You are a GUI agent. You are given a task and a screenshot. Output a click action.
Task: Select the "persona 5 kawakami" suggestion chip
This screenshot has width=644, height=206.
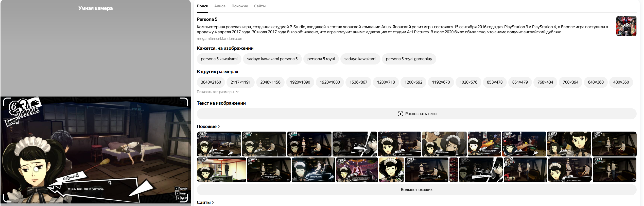(219, 59)
